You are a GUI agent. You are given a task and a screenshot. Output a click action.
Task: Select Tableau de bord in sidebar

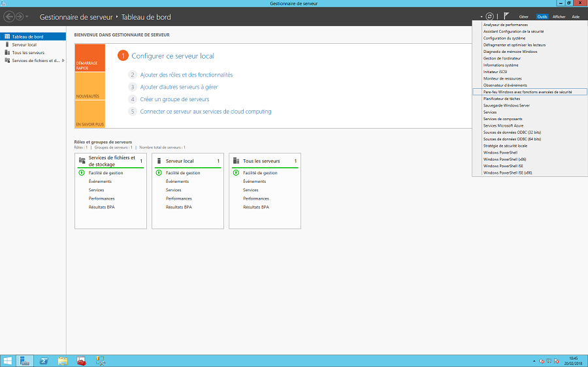(x=33, y=37)
